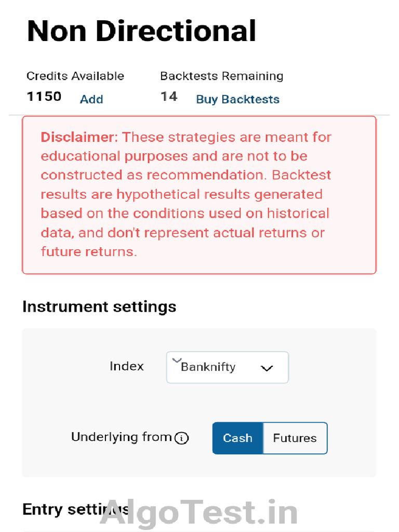Click the Non Directional page title
This screenshot has width=399, height=532.
point(141,31)
